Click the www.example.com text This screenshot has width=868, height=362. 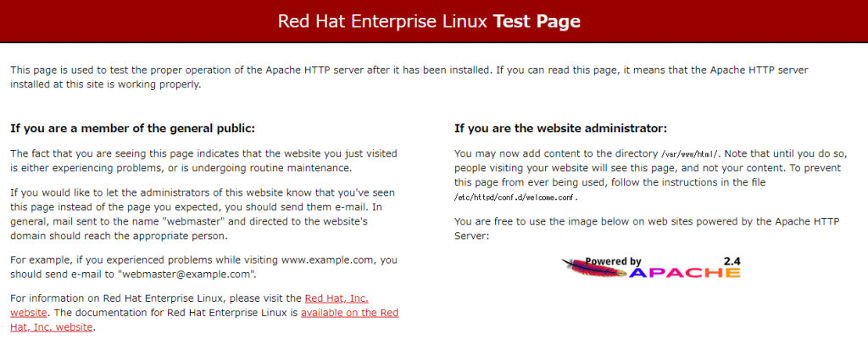(x=326, y=259)
